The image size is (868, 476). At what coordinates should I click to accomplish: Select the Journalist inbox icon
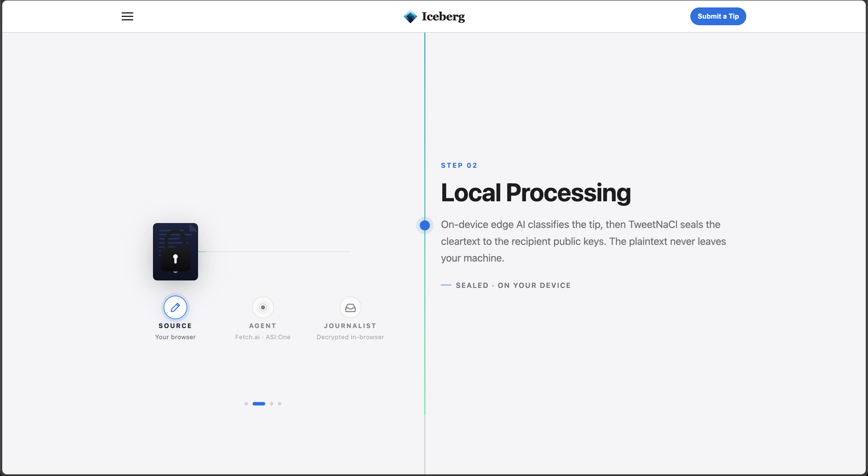[350, 307]
